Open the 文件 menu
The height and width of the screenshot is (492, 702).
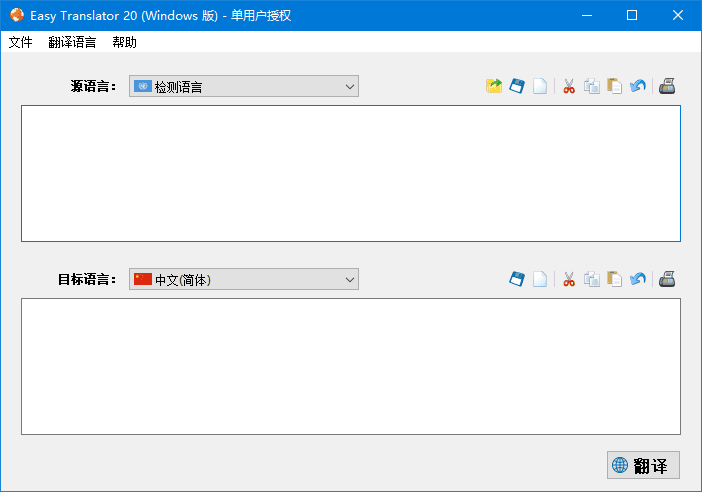[21, 42]
